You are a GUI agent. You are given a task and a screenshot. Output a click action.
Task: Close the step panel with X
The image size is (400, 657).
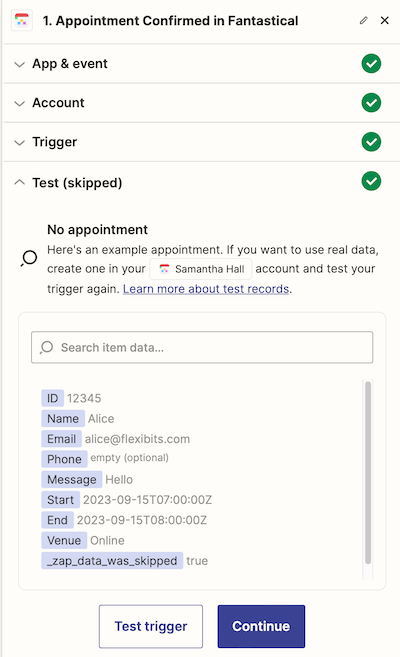(x=385, y=21)
